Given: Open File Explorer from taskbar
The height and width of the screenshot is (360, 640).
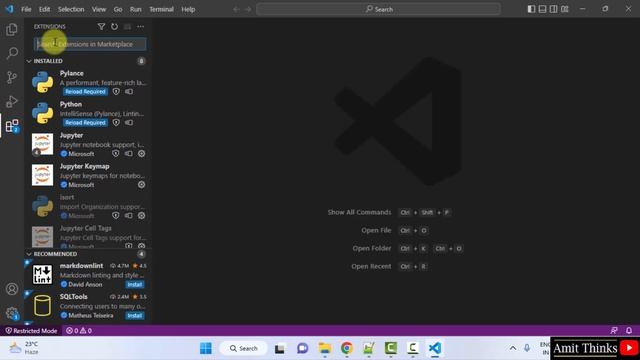Looking at the screenshot, I should (325, 348).
